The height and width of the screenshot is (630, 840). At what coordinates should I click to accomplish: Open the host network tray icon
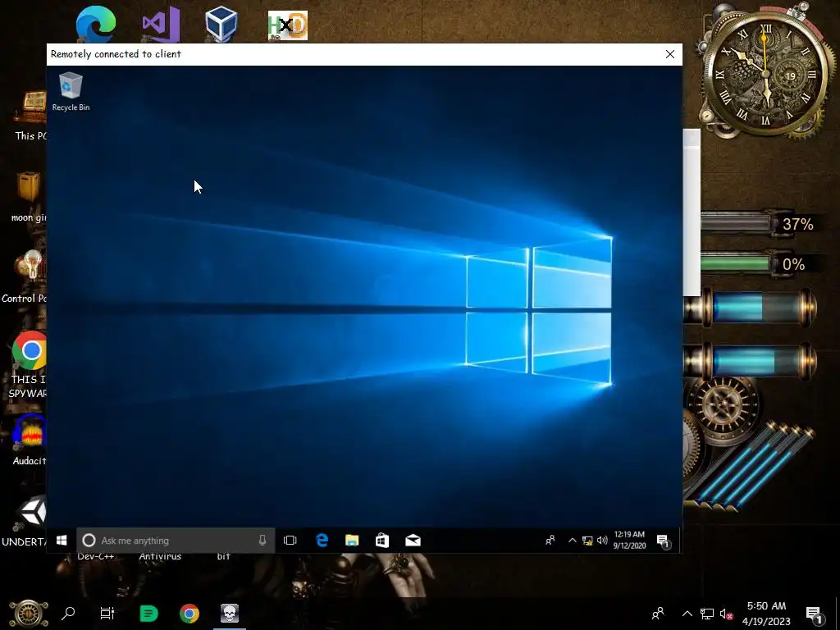706,614
